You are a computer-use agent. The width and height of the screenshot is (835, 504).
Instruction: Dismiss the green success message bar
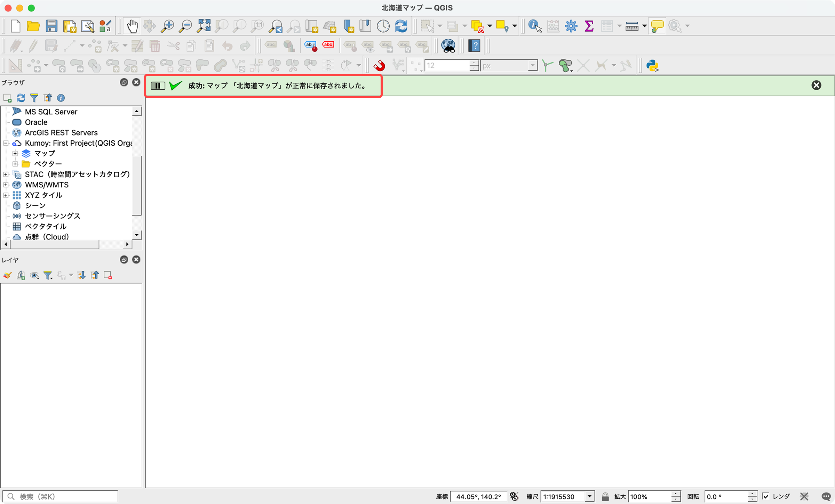[x=816, y=86]
